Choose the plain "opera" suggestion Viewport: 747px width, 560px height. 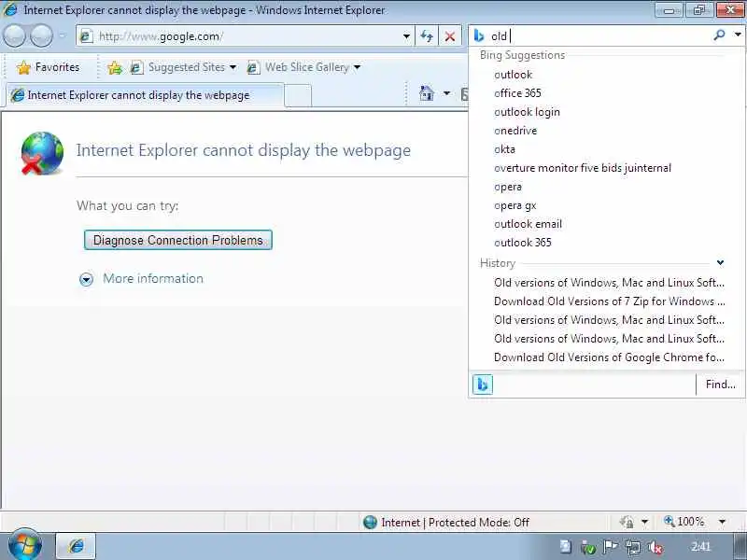click(x=508, y=187)
